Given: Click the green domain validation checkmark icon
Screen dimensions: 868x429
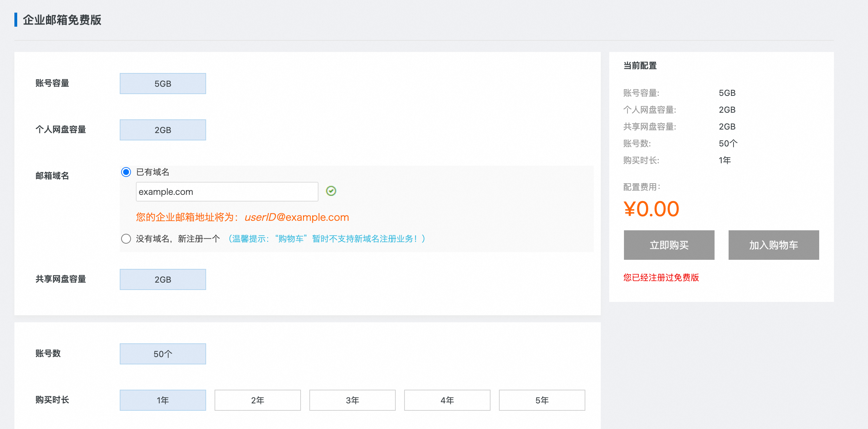Looking at the screenshot, I should pyautogui.click(x=331, y=191).
